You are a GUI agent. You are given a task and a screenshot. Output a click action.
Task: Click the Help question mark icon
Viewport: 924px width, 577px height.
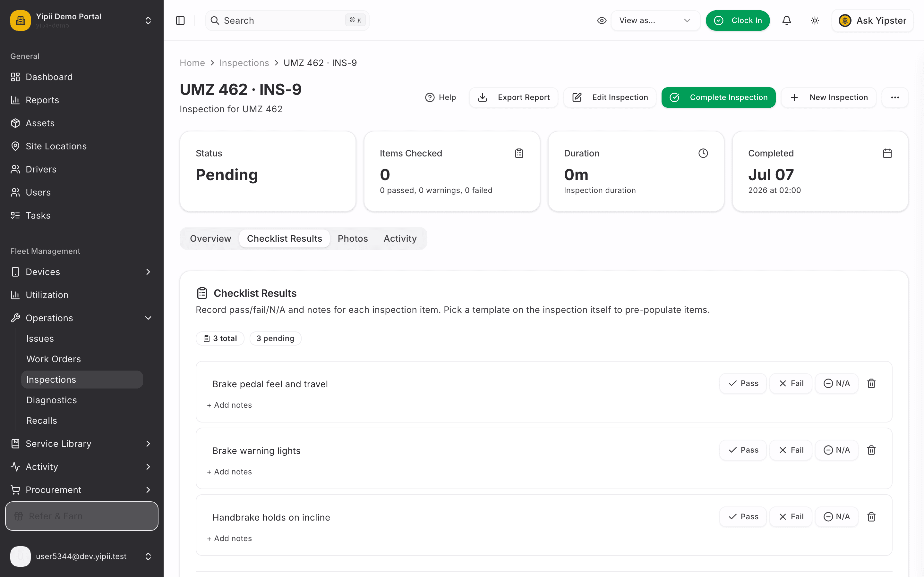tap(430, 97)
